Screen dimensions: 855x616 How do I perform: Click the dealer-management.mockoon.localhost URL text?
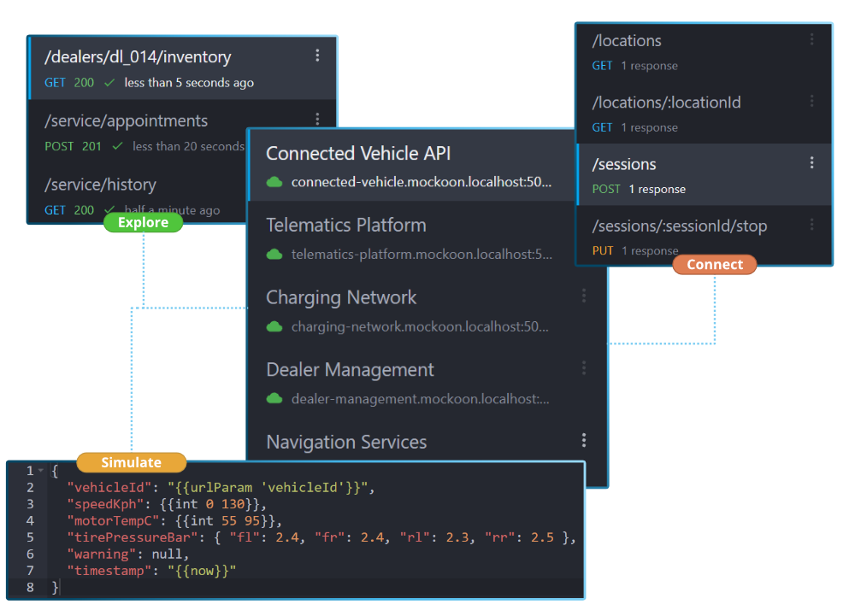pyautogui.click(x=420, y=399)
